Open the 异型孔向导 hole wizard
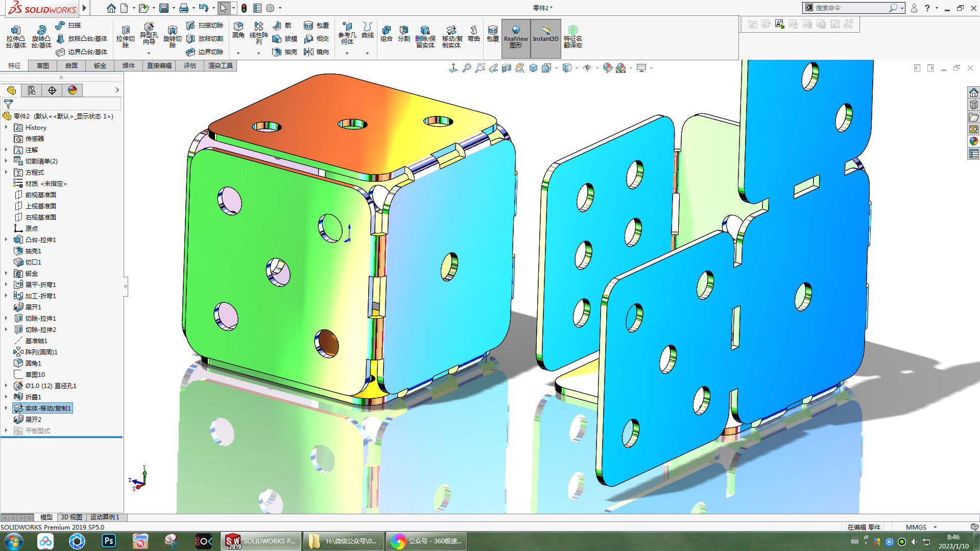This screenshot has height=551, width=980. click(x=149, y=34)
